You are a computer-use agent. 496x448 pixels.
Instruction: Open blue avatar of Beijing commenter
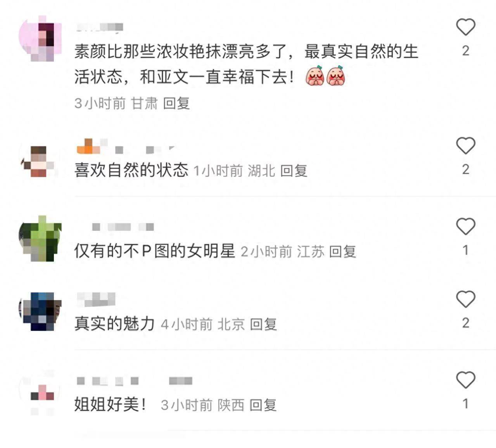coord(40,311)
